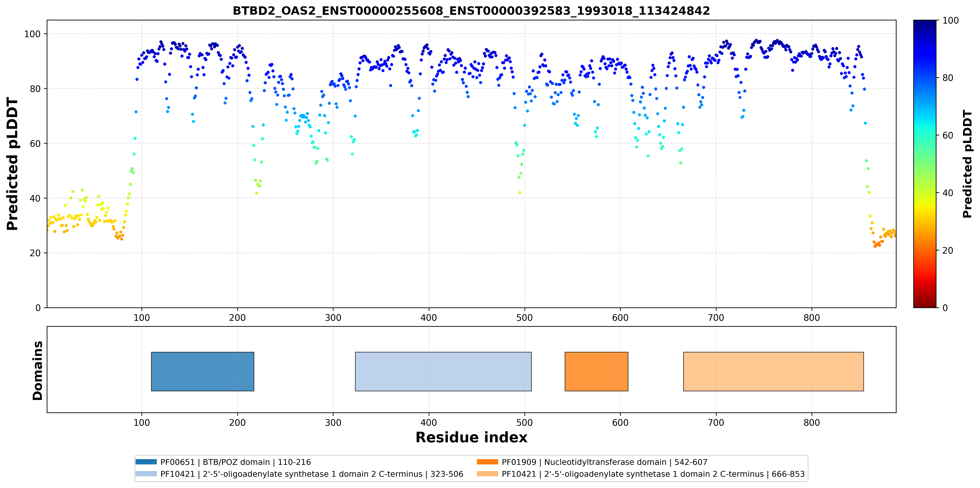Click the colorbar tick label 100

950,21
